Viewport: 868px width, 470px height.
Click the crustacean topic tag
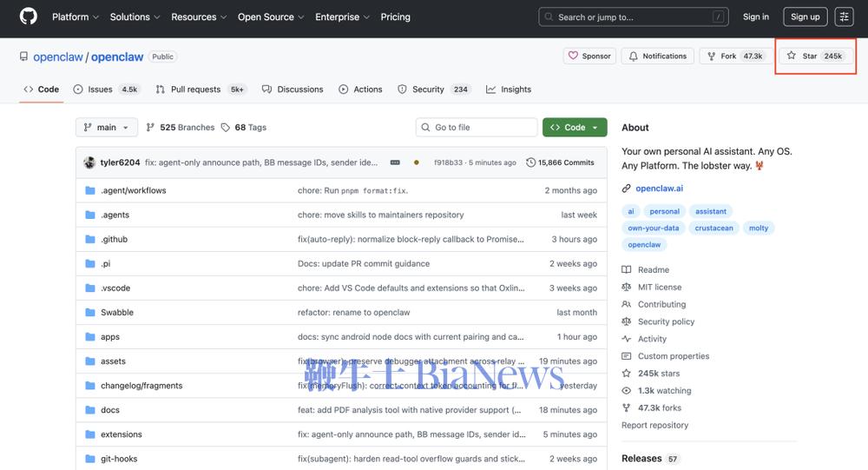pyautogui.click(x=713, y=228)
